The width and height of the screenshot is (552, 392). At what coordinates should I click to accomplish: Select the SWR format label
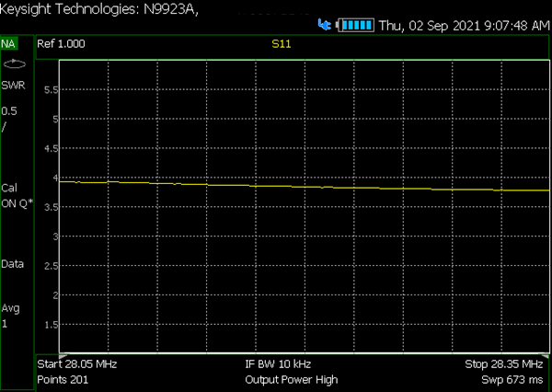click(x=14, y=86)
